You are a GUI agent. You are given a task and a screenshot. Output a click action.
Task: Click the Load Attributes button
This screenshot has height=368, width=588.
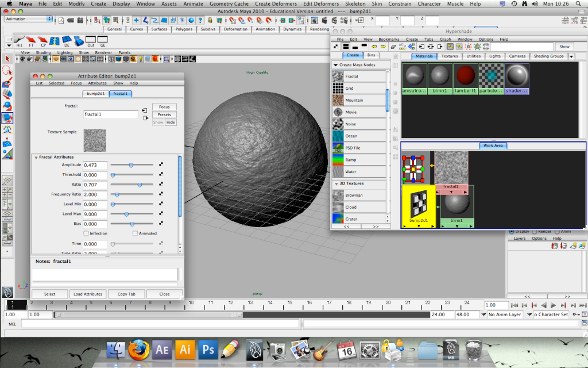point(88,294)
